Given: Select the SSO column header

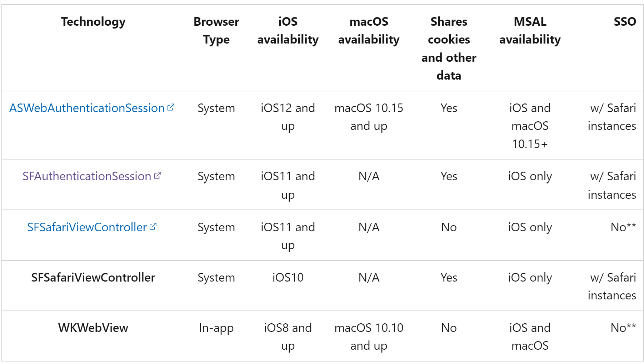Looking at the screenshot, I should click(625, 22).
